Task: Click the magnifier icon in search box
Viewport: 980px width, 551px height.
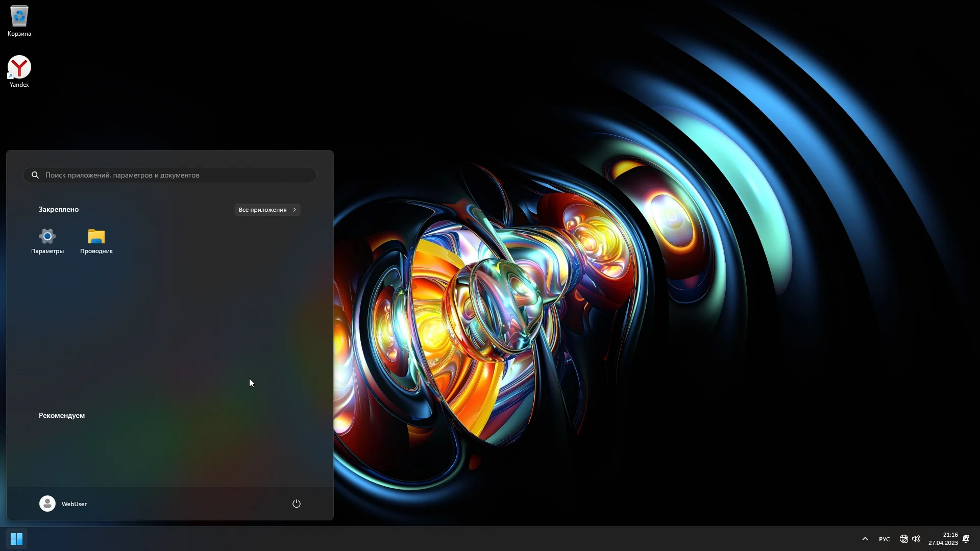Action: tap(35, 175)
